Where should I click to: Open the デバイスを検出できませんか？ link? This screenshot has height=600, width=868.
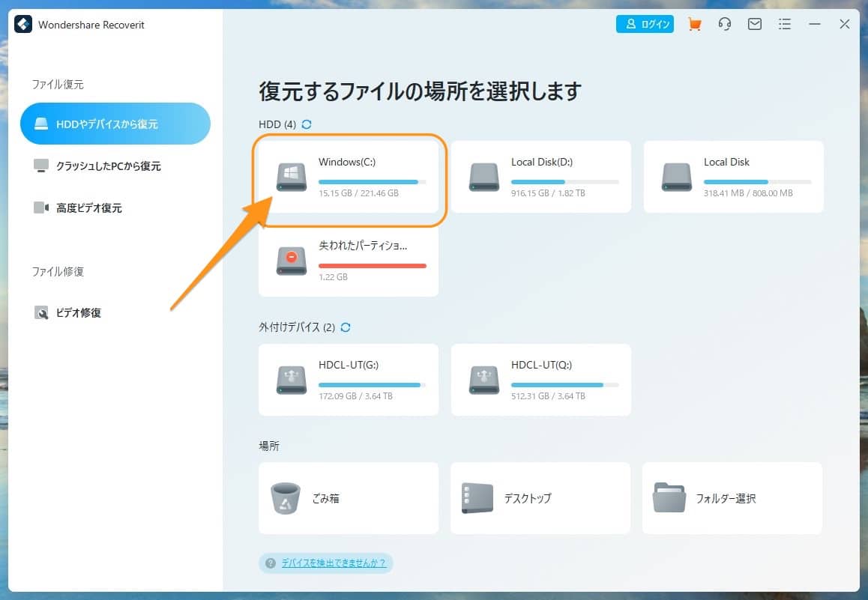333,563
